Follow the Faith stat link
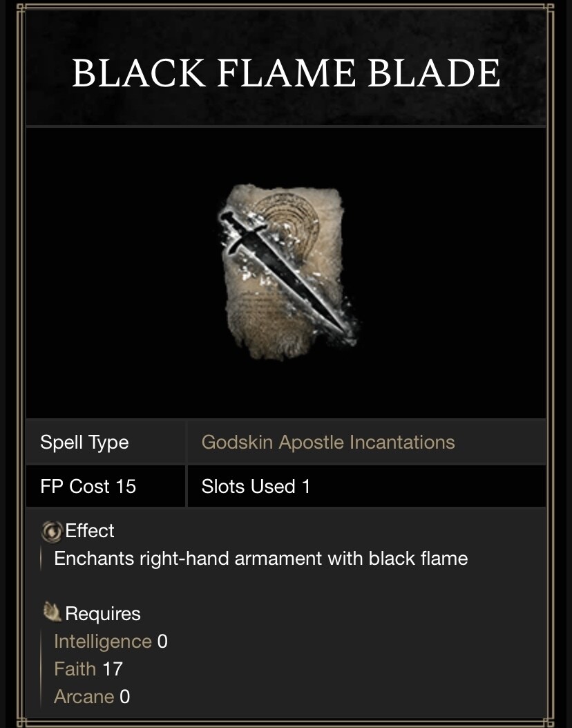The width and height of the screenshot is (572, 728). point(75,669)
